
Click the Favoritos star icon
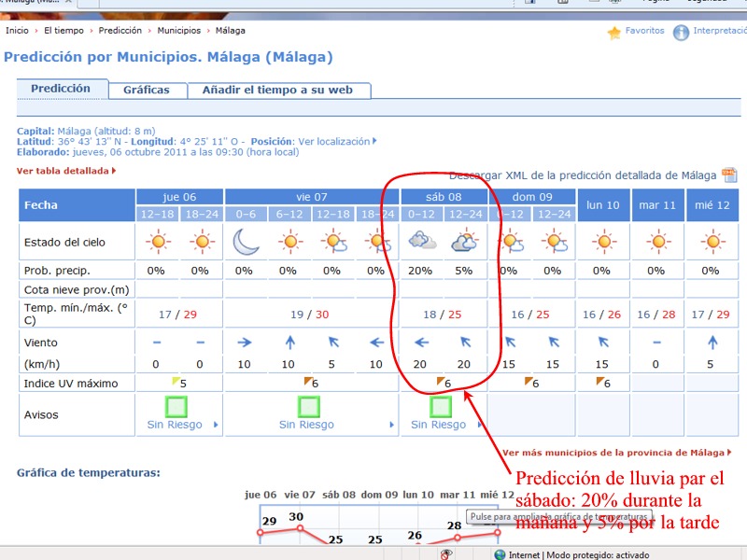coord(613,33)
